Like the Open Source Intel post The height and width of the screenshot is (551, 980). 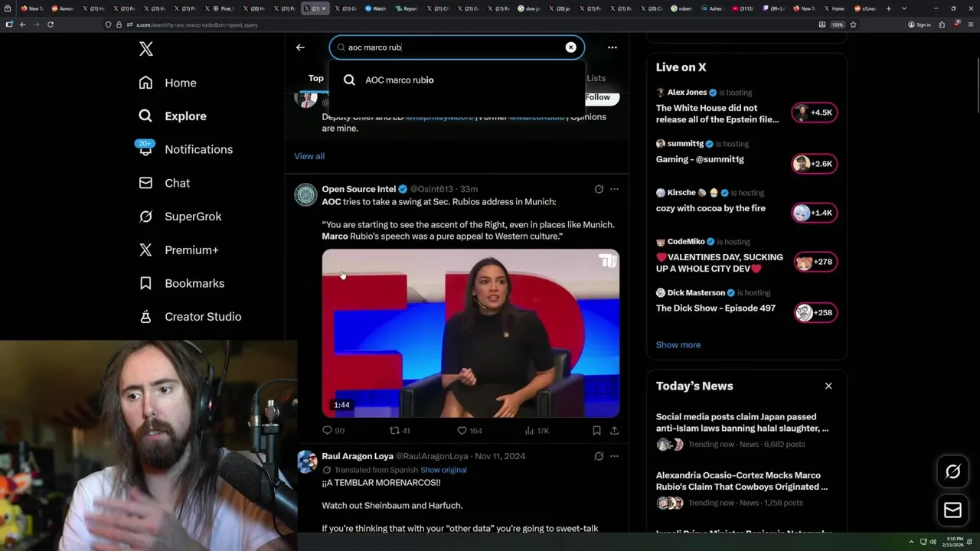click(x=469, y=431)
